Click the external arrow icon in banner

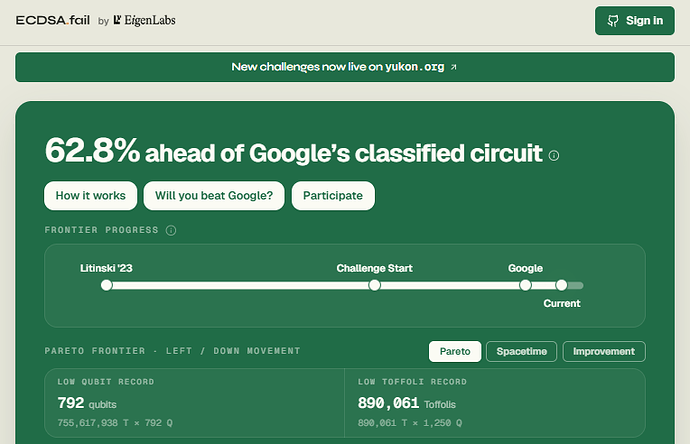(x=453, y=67)
